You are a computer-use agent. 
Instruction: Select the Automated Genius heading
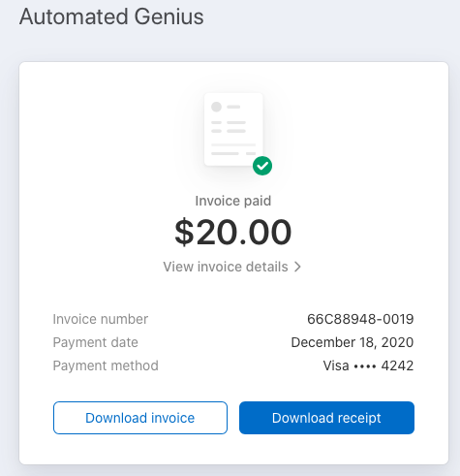coord(111,16)
